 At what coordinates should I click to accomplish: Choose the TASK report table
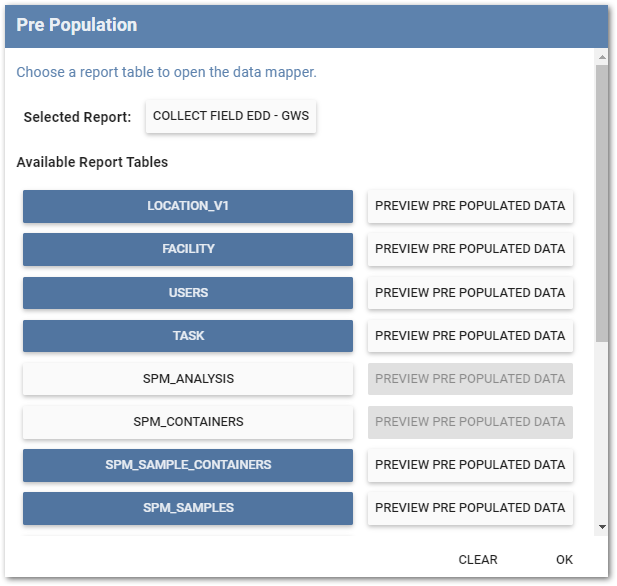click(x=188, y=336)
